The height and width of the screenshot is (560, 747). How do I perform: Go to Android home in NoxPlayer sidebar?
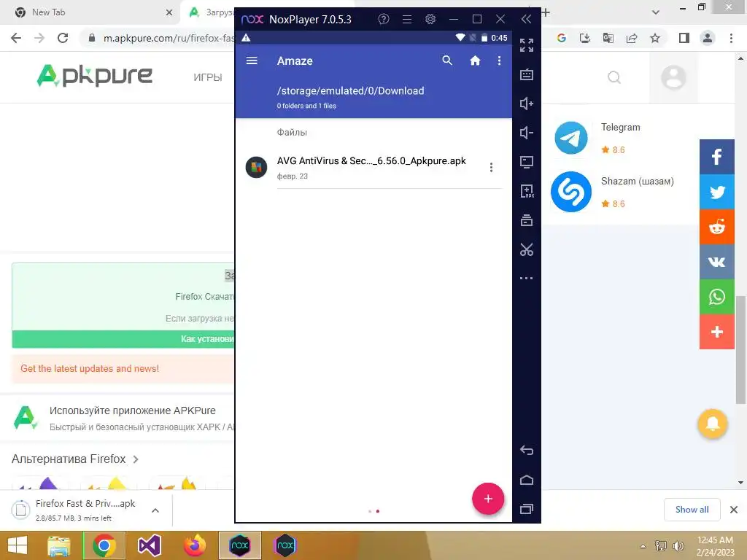527,480
